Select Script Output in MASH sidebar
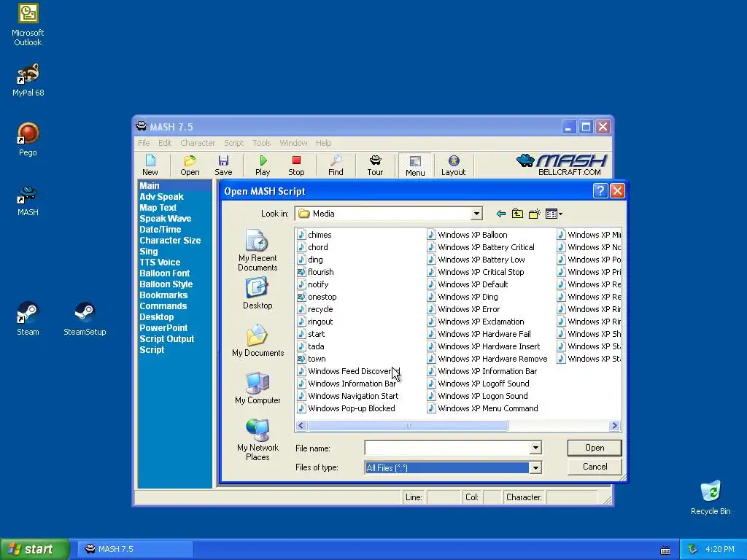 (x=167, y=339)
